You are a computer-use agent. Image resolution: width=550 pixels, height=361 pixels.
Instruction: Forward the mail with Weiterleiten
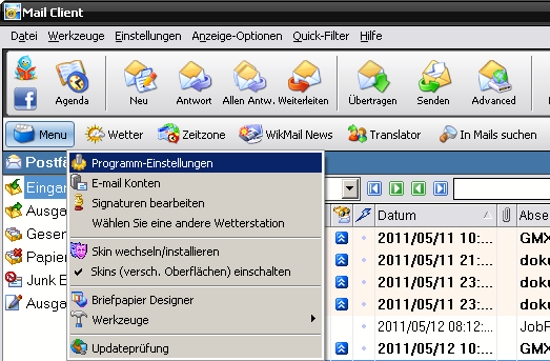pyautogui.click(x=304, y=83)
